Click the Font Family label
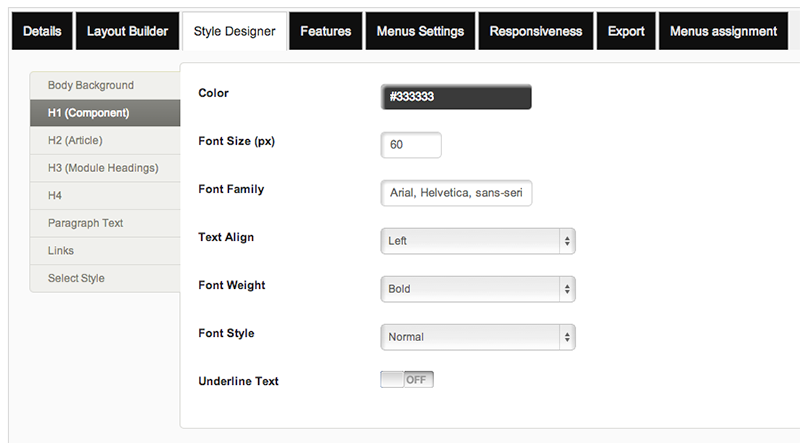800x443 pixels. [231, 189]
